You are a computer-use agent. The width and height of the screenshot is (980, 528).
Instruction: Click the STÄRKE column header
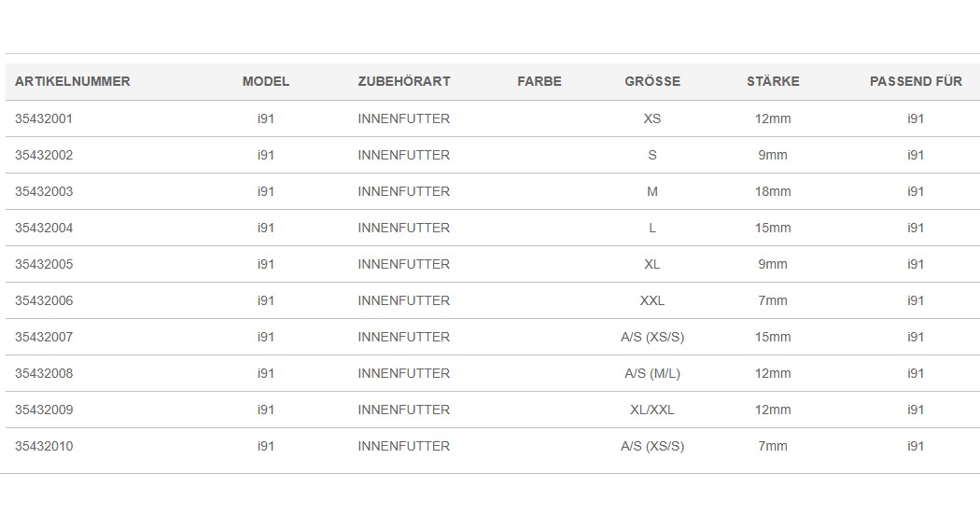[773, 81]
